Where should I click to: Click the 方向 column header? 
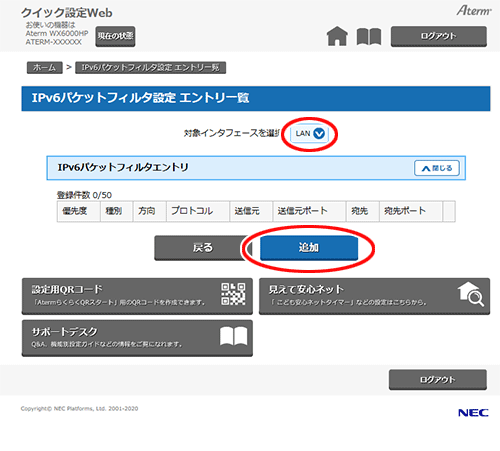click(150, 211)
